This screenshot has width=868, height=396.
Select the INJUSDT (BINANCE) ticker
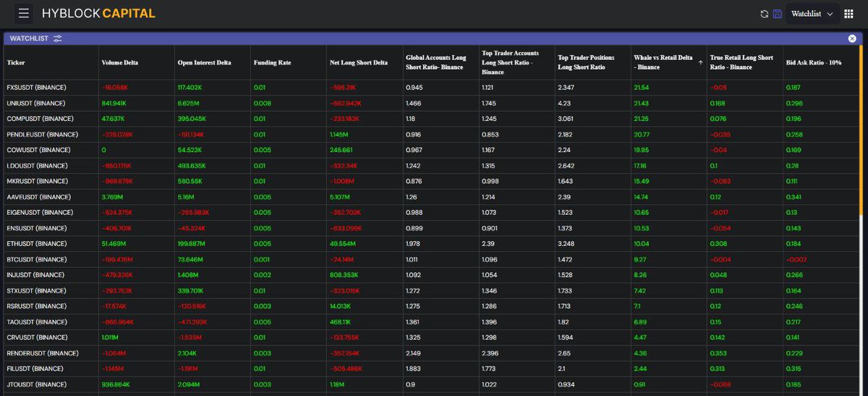tap(35, 275)
